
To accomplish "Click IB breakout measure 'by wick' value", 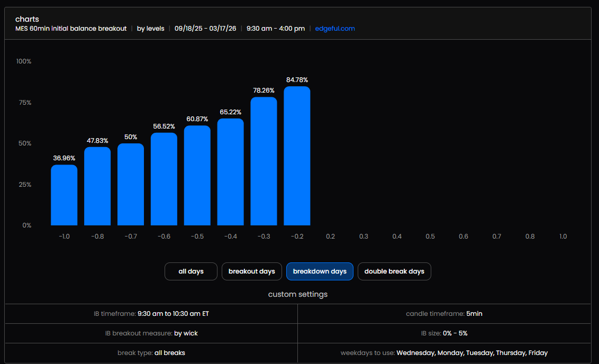I will (x=186, y=333).
